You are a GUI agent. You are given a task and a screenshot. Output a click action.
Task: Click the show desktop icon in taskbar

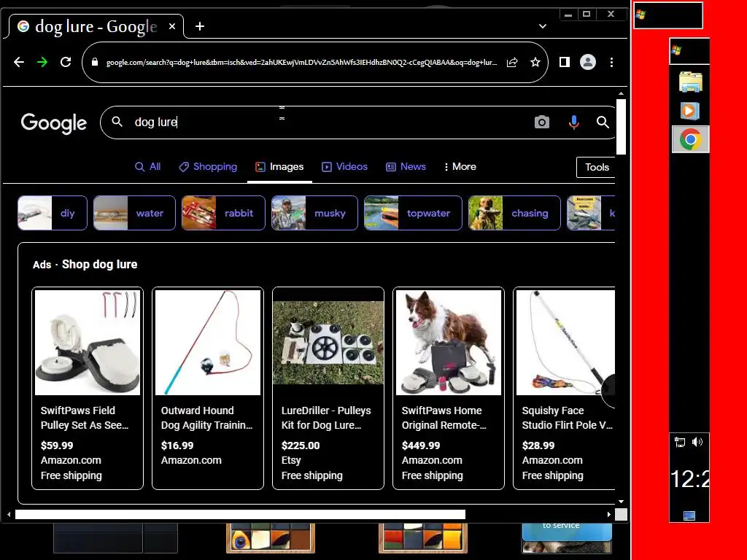tap(689, 516)
